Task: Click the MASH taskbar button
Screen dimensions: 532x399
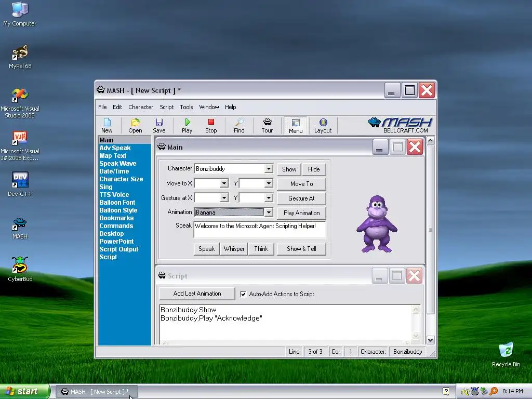Action: click(x=96, y=392)
